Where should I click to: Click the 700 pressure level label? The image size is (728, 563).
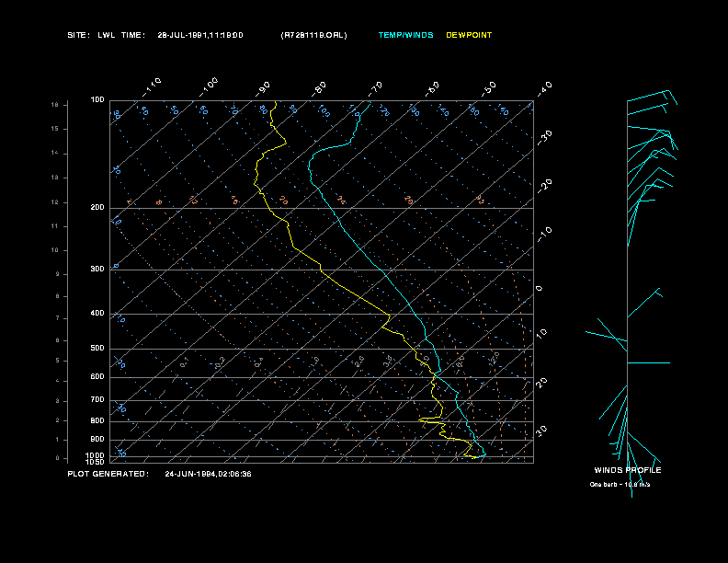click(x=97, y=400)
